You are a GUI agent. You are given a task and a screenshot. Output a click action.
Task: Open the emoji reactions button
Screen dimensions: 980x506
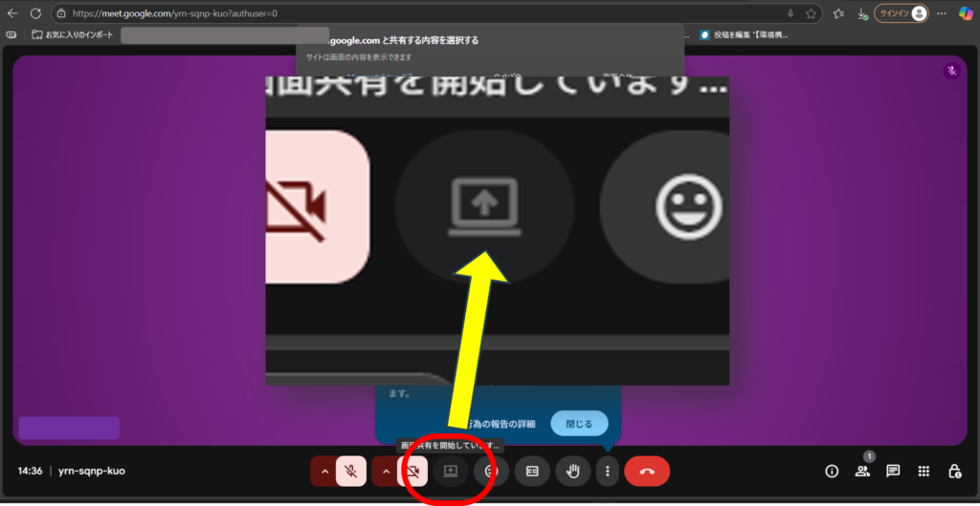tap(491, 471)
